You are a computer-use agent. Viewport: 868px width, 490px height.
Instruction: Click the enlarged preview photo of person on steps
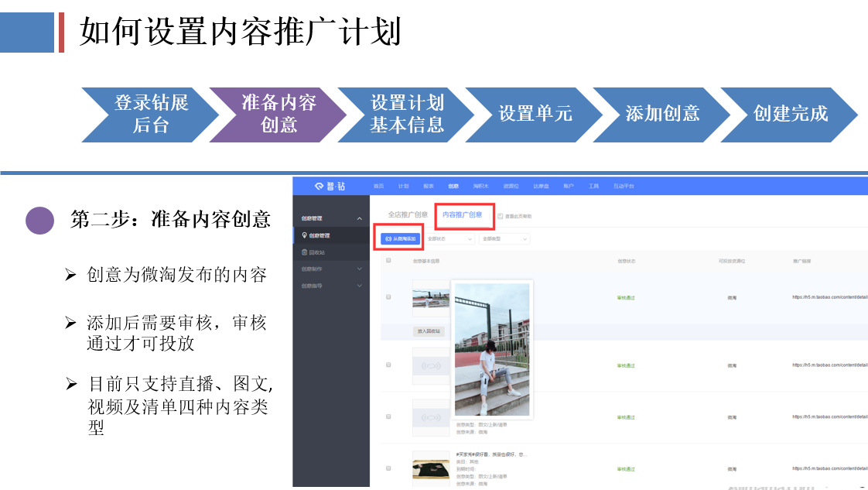coord(492,349)
